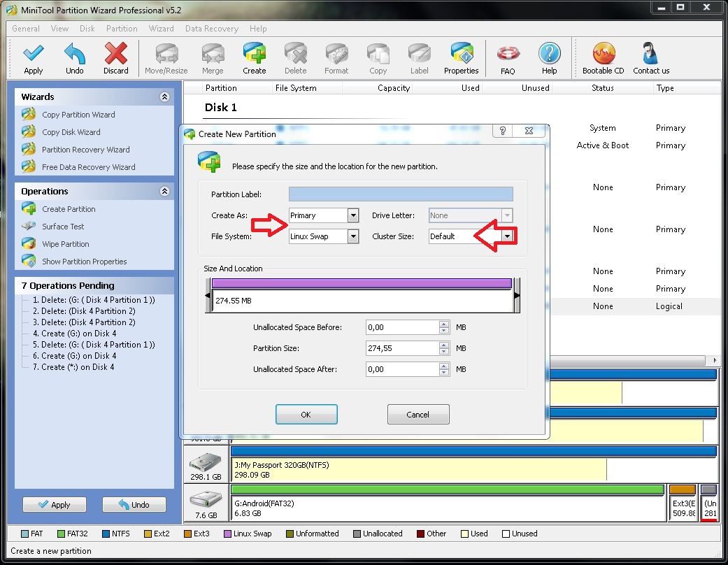This screenshot has width=728, height=565.
Task: Select the Ext3 509.88 partition block
Action: coord(683,503)
